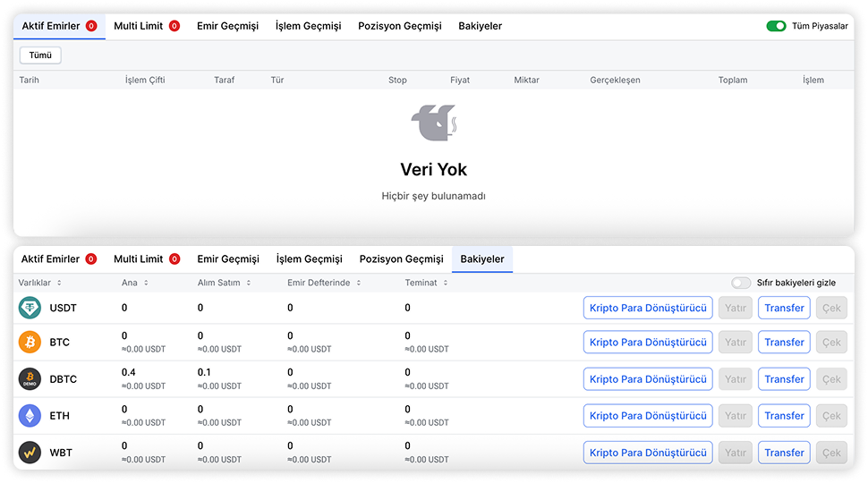Viewport: 868px width, 483px height.
Task: Click the orange BTC Bitcoin icon
Action: 30,343
